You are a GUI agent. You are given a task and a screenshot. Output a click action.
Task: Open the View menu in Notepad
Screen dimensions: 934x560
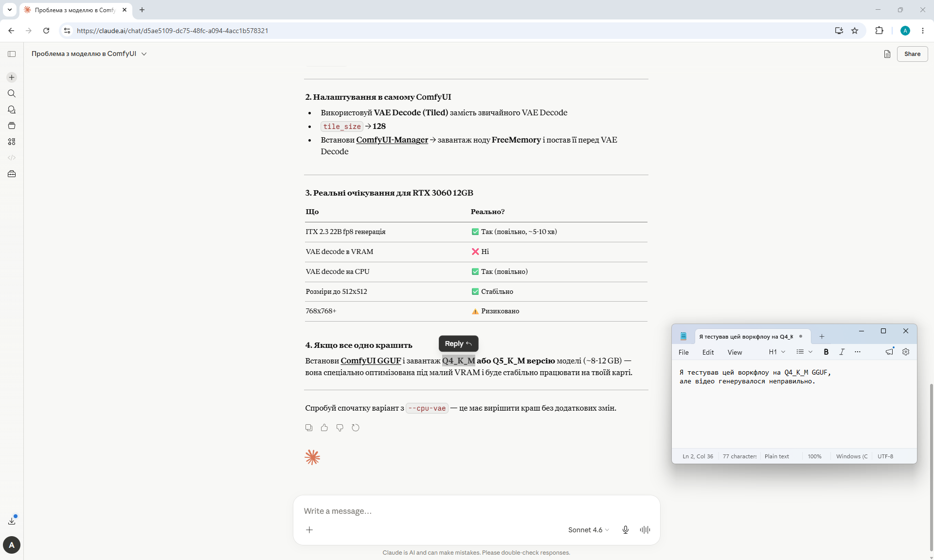pyautogui.click(x=735, y=352)
